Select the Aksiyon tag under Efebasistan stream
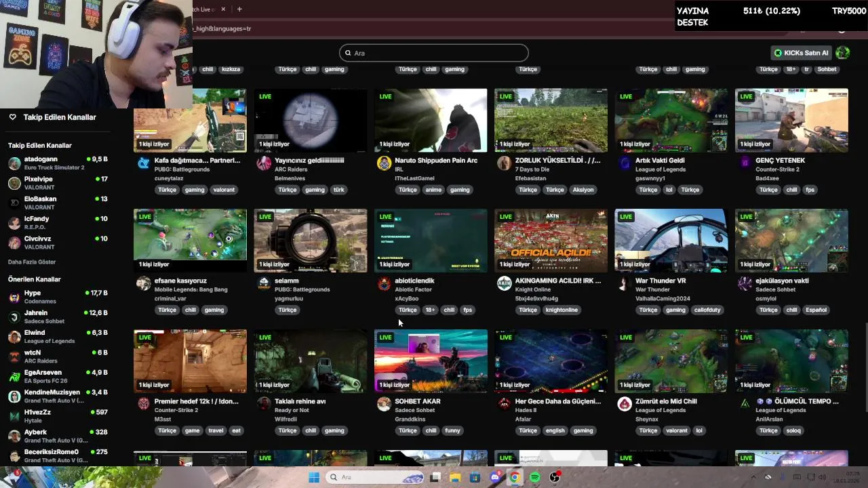 point(583,190)
